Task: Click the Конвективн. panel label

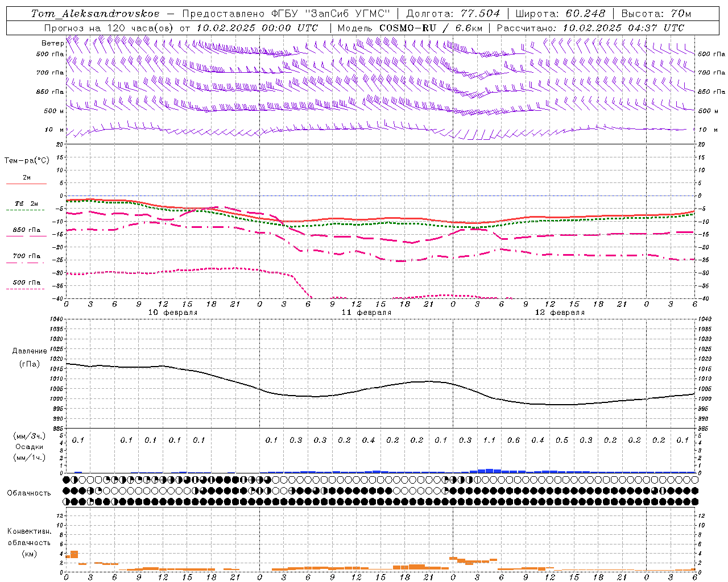Action: pyautogui.click(x=29, y=531)
